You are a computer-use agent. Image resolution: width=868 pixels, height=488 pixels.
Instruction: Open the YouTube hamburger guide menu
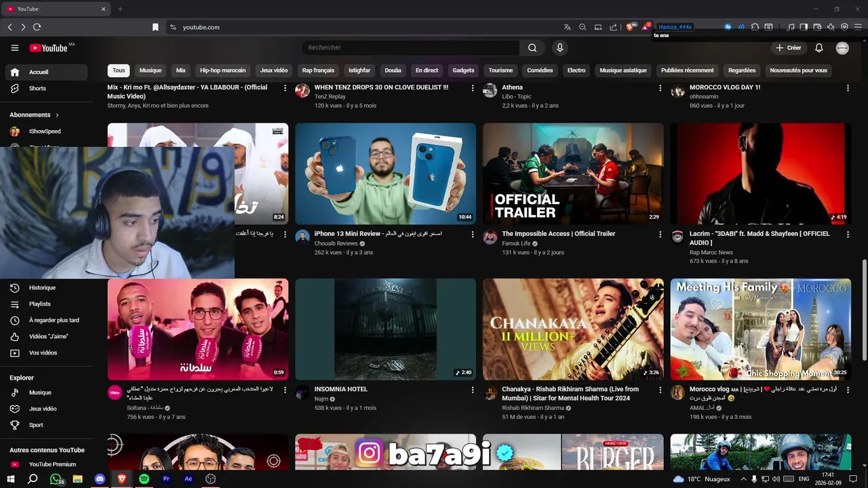(14, 47)
